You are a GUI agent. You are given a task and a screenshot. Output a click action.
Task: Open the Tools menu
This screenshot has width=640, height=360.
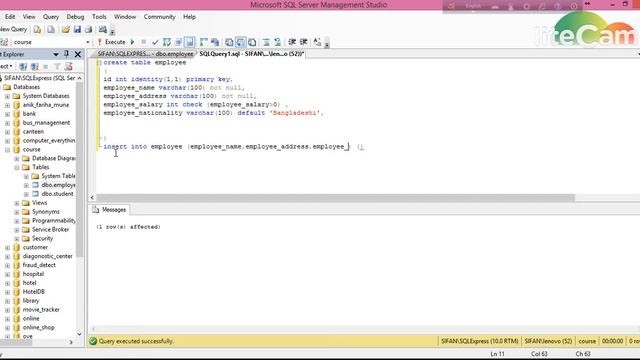[x=99, y=17]
